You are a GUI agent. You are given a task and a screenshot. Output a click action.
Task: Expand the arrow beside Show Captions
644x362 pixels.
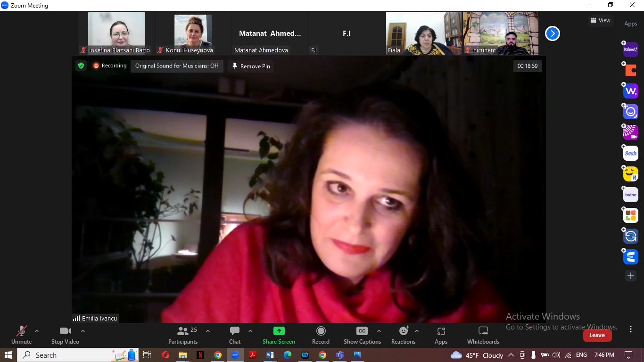click(379, 331)
